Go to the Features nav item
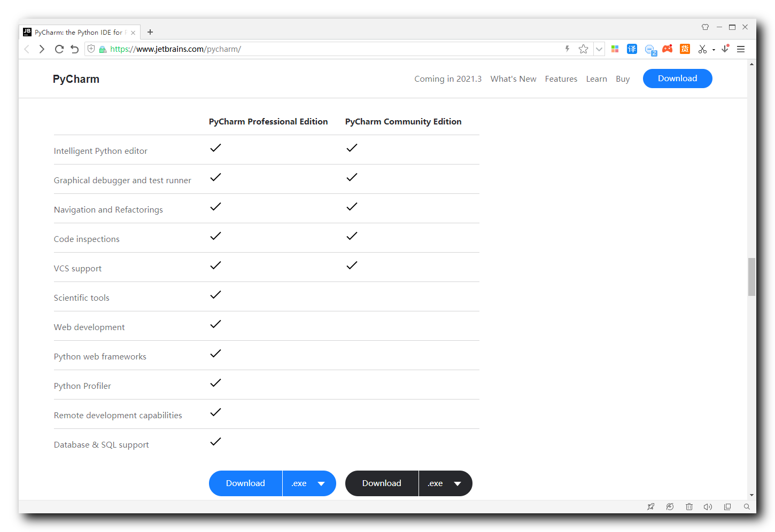Viewport: 775px width, 532px height. (561, 79)
